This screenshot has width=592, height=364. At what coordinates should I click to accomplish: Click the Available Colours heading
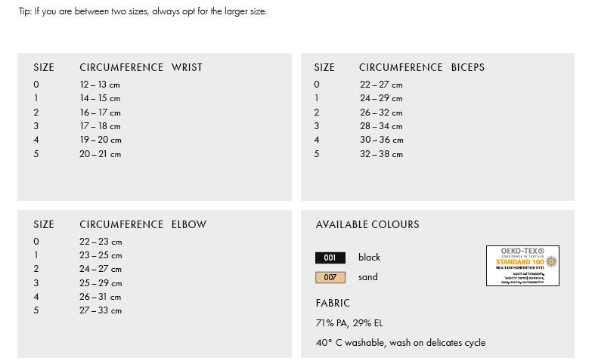pyautogui.click(x=367, y=225)
